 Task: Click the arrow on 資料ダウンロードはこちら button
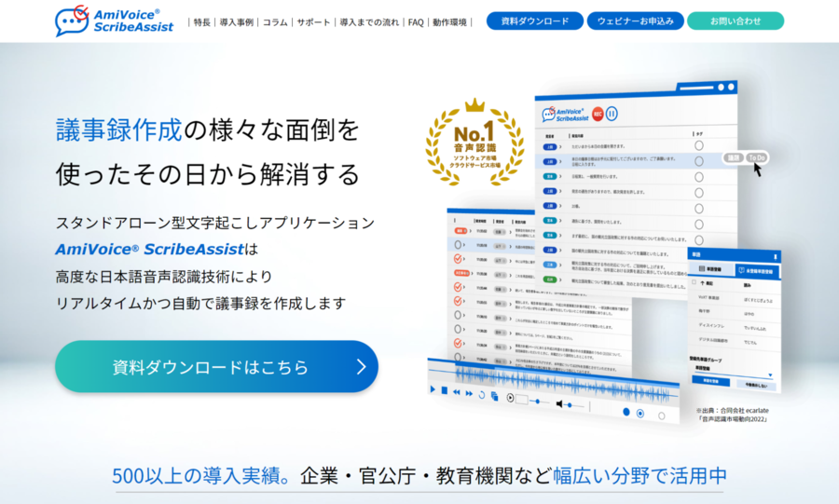coord(361,367)
